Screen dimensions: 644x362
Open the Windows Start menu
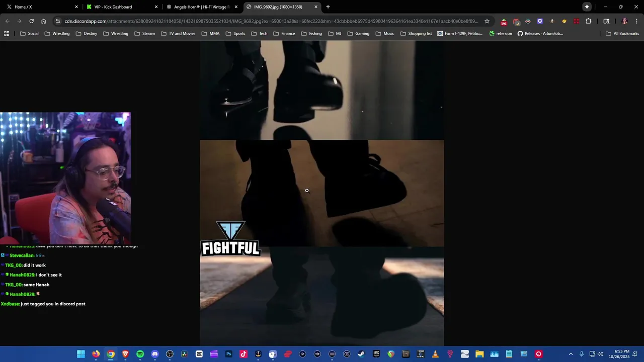[x=81, y=354]
